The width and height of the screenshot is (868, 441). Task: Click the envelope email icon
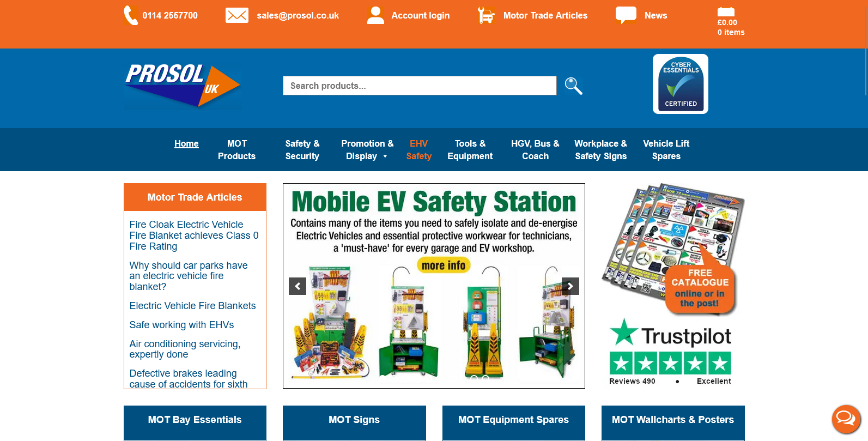[237, 15]
